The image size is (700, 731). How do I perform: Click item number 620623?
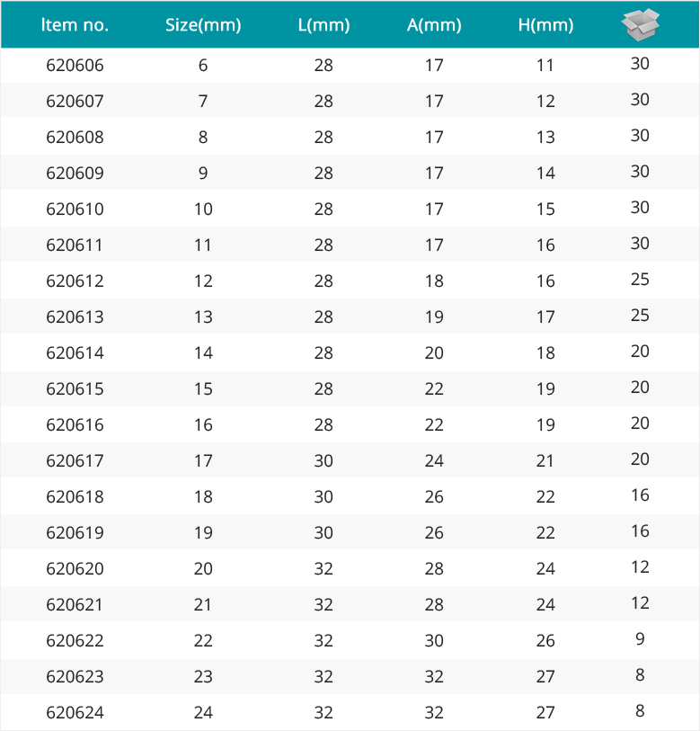pos(75,676)
